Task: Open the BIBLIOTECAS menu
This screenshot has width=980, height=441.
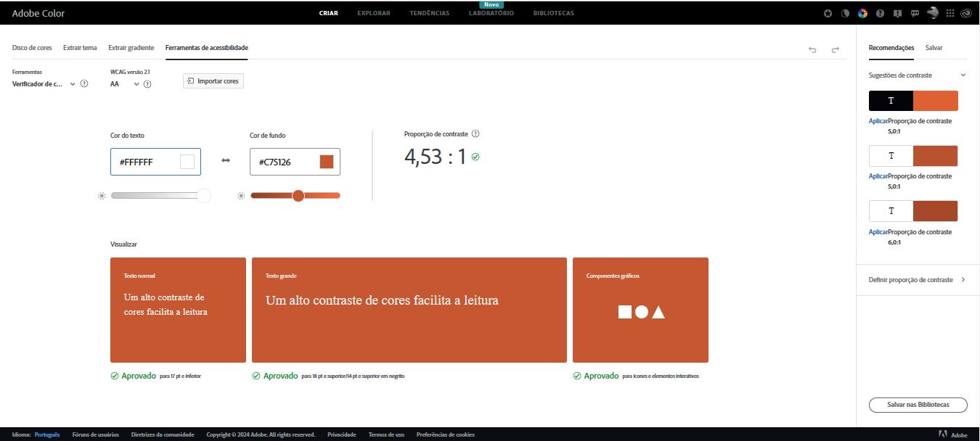Action: point(553,13)
